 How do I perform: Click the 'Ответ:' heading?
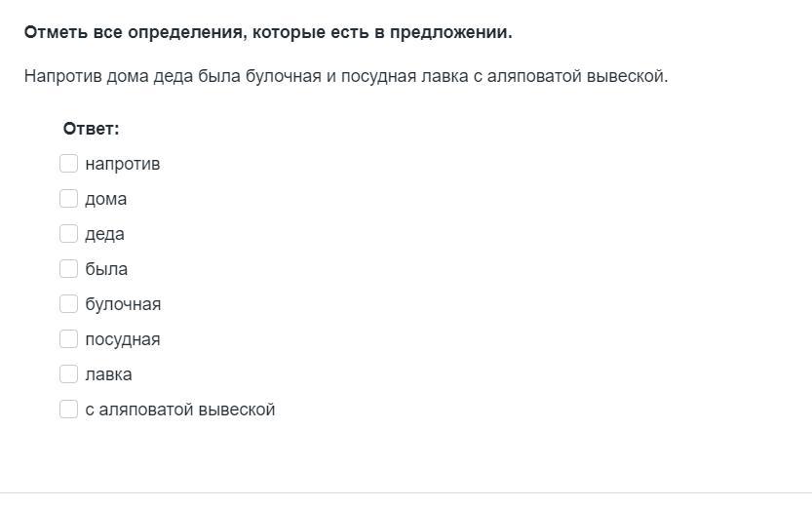tap(91, 129)
